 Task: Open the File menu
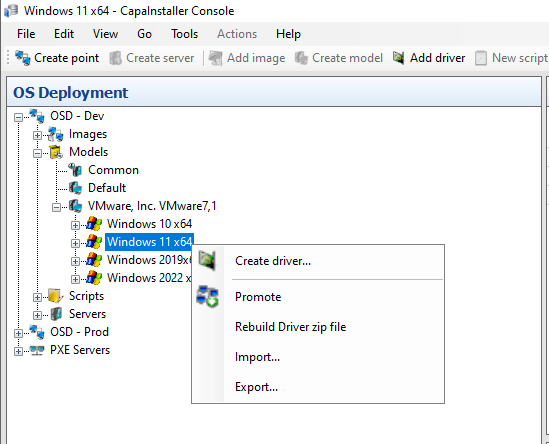point(26,34)
